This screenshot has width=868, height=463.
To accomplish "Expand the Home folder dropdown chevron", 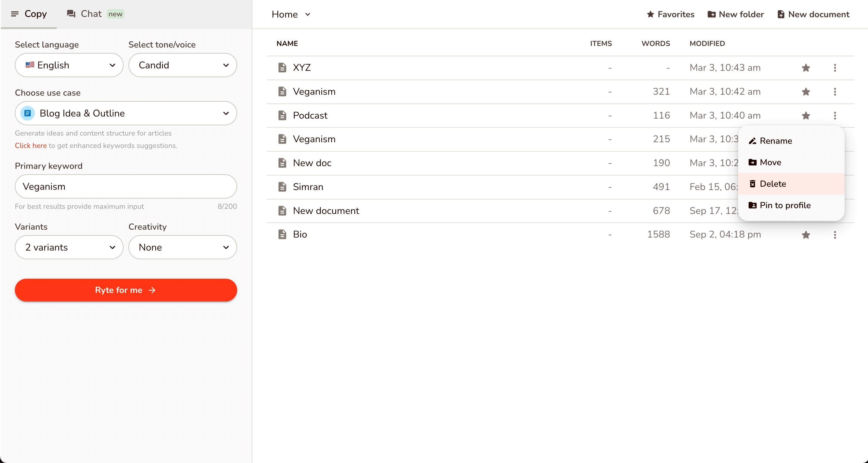I will (307, 14).
